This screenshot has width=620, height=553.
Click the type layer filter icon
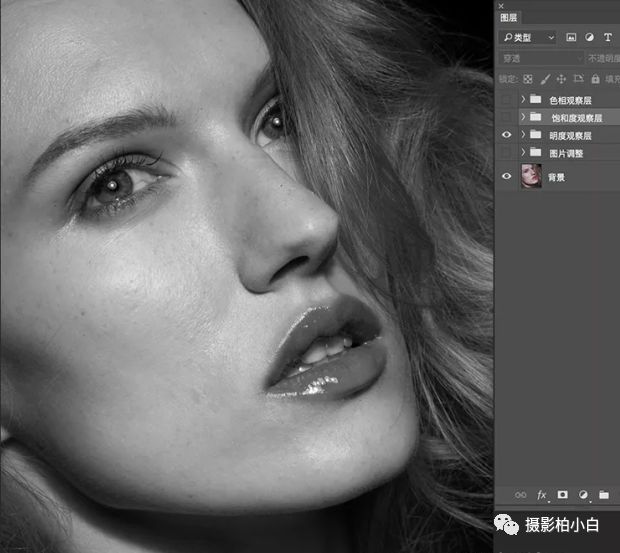607,38
